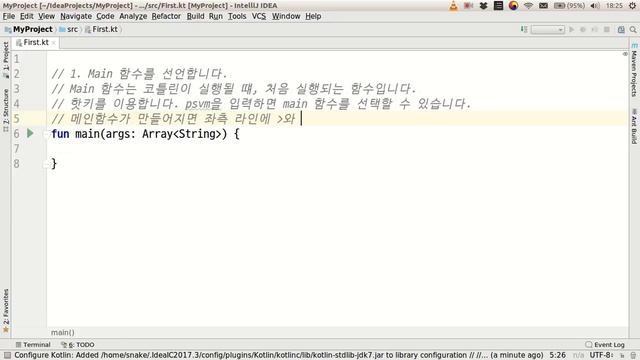Click the screen recorder tray icon
Image resolution: width=640 pixels, height=360 pixels.
[x=469, y=6]
